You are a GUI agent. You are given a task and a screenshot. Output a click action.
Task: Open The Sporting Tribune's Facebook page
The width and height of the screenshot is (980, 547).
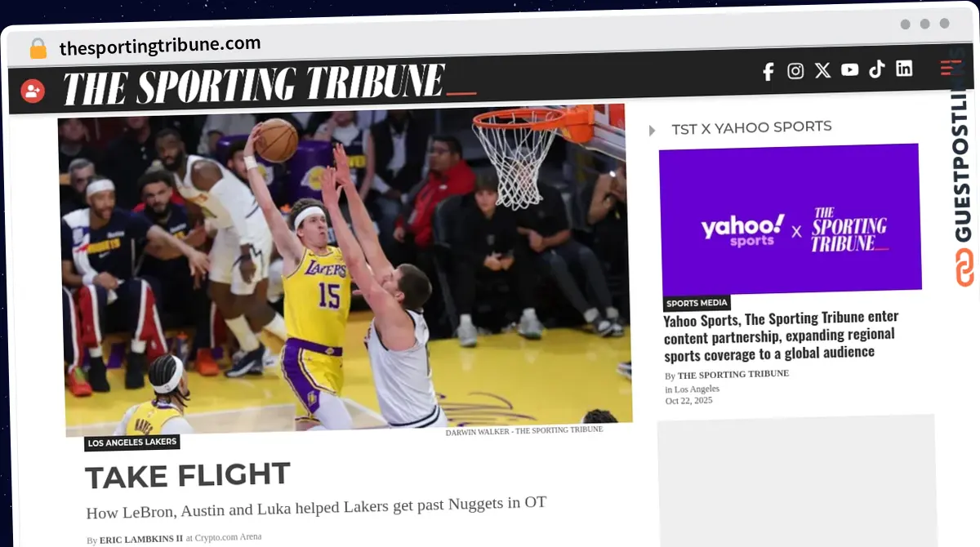click(767, 71)
